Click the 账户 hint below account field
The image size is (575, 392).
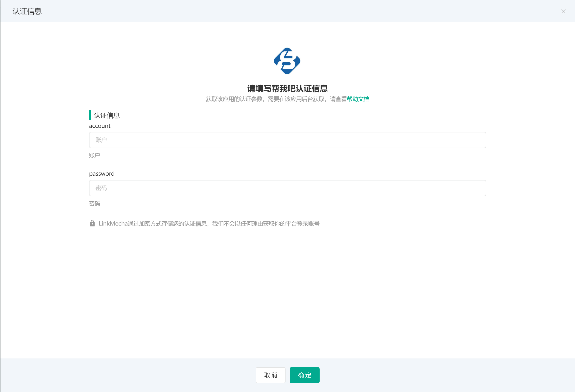tap(95, 155)
